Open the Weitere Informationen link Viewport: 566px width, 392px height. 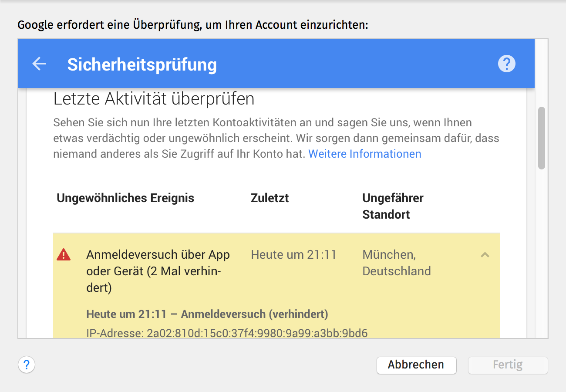coord(365,154)
